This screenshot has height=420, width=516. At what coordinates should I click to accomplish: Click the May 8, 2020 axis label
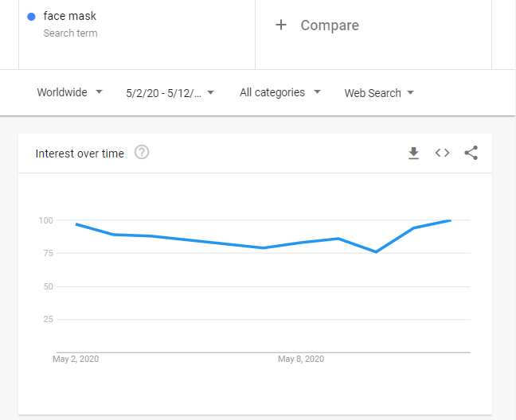[x=301, y=359]
